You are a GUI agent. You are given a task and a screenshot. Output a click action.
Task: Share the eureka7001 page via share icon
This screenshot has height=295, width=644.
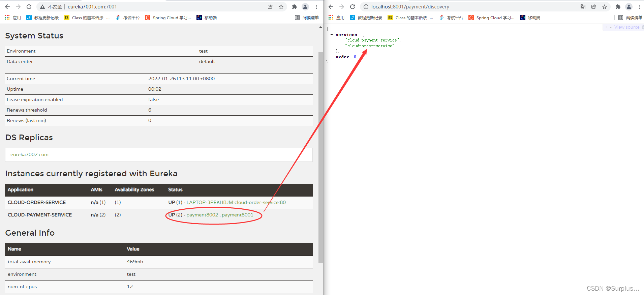270,7
